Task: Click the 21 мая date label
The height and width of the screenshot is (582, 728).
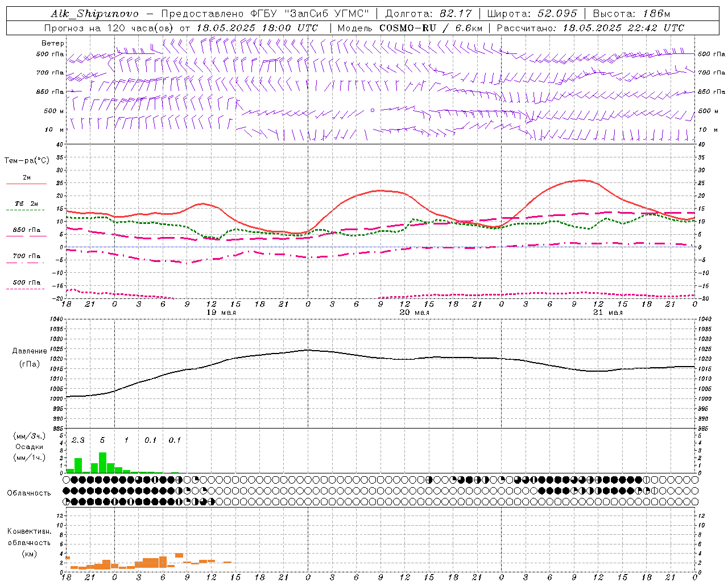Action: pyautogui.click(x=608, y=313)
